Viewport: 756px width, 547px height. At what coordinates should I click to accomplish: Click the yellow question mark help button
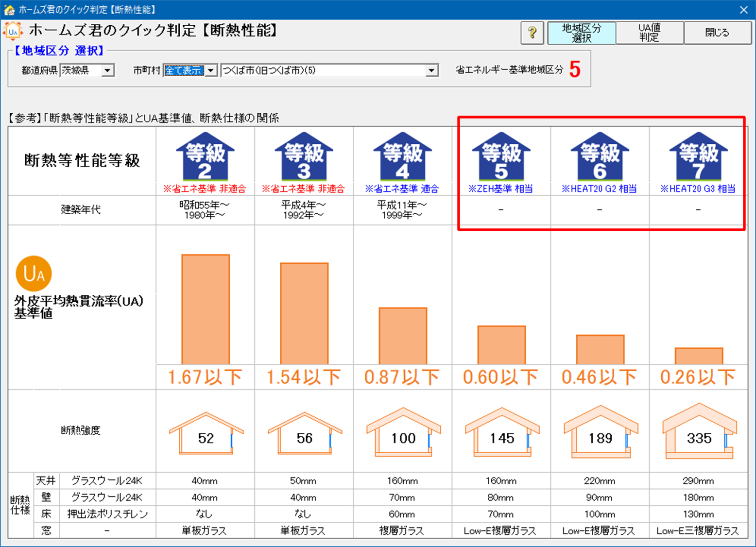[x=532, y=33]
